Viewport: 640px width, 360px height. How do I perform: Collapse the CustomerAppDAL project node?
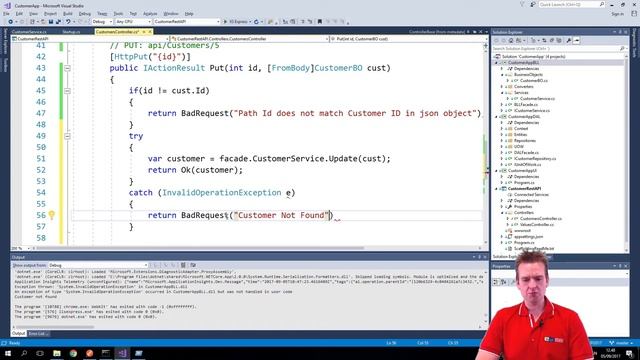coord(497,117)
